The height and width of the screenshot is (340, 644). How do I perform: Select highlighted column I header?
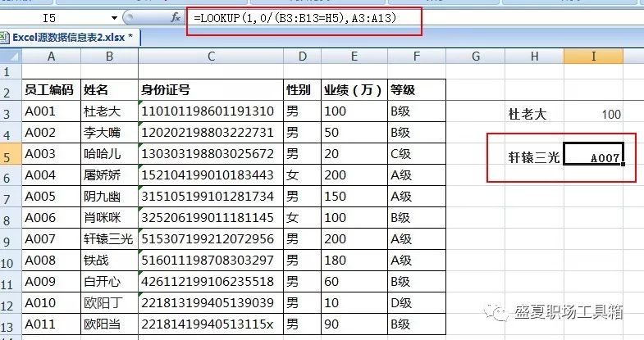click(593, 57)
